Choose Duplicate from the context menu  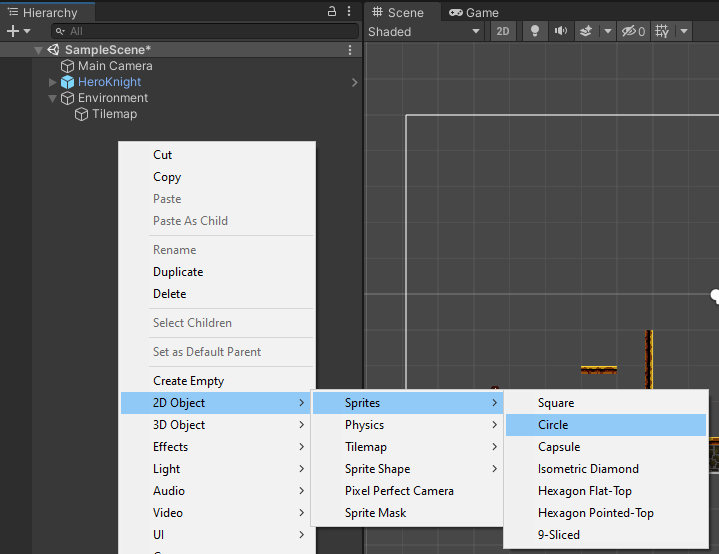tap(218, 272)
